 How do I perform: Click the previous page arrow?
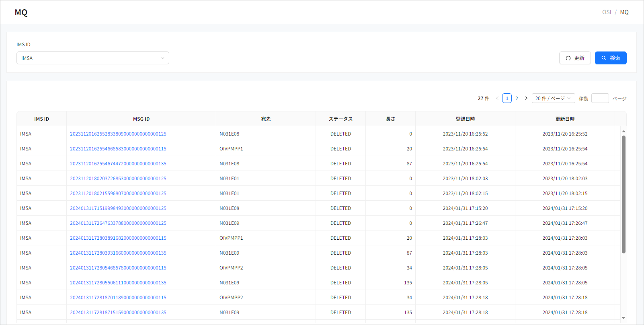[x=497, y=98]
